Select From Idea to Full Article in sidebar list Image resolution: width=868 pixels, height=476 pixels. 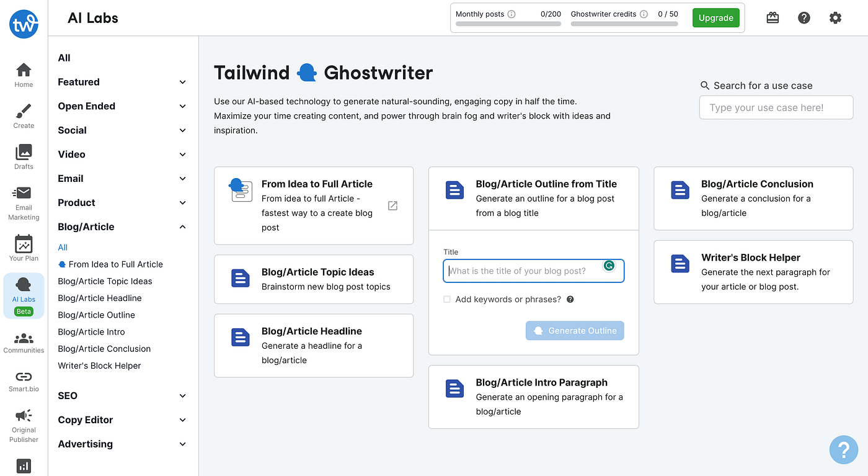pos(110,264)
